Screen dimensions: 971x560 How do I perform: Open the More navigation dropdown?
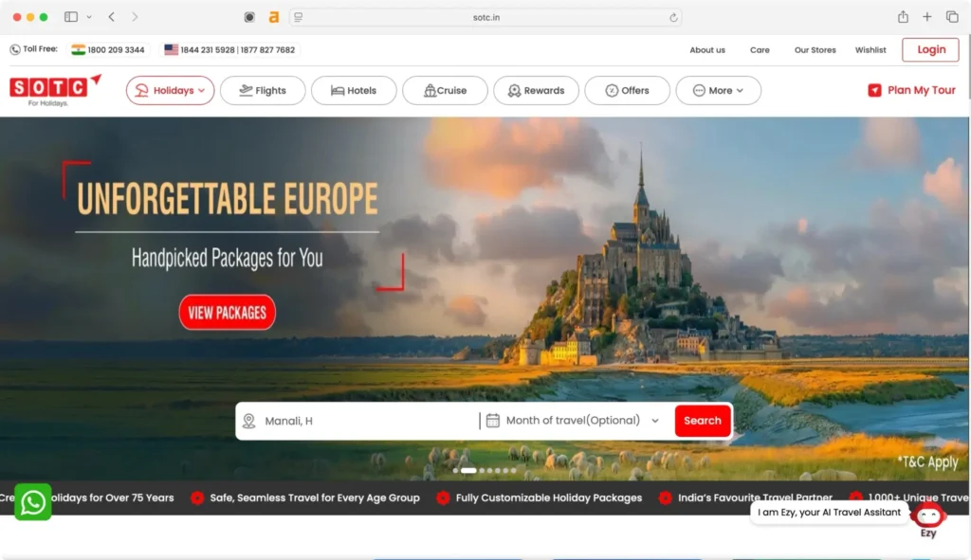tap(719, 90)
